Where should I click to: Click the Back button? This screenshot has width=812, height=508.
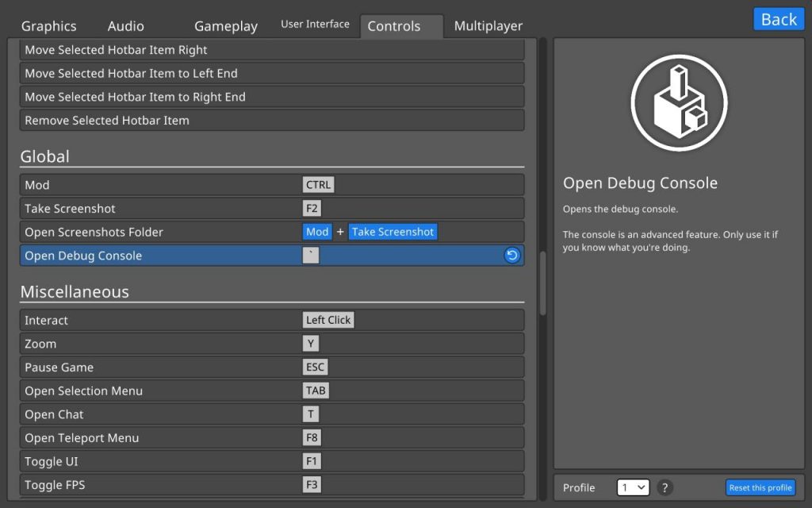[778, 18]
